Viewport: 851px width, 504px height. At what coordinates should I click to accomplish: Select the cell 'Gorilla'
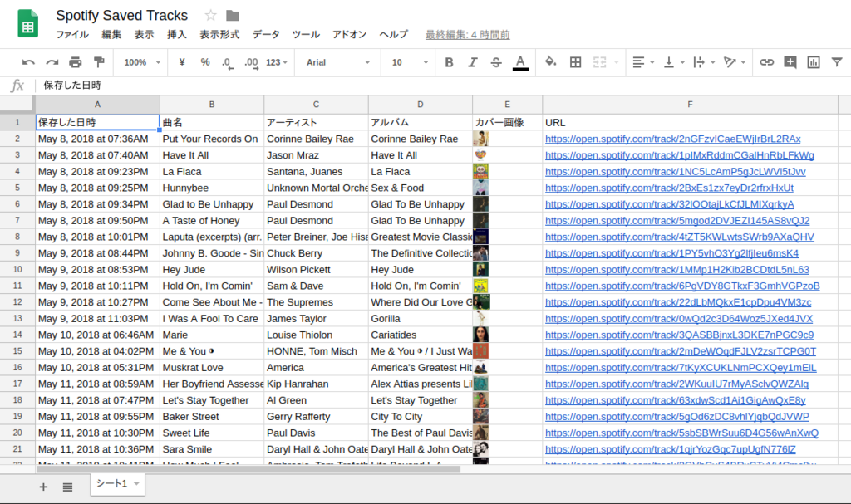coord(420,319)
